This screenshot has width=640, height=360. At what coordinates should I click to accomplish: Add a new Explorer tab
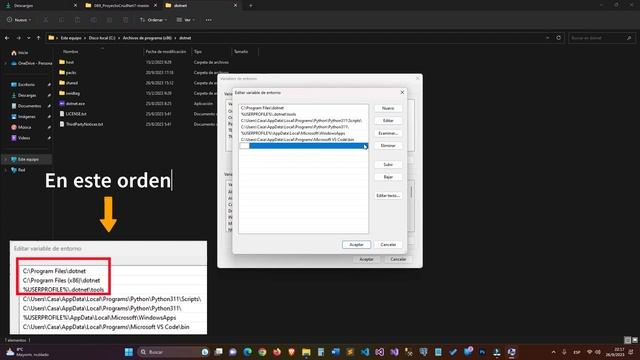[250, 5]
